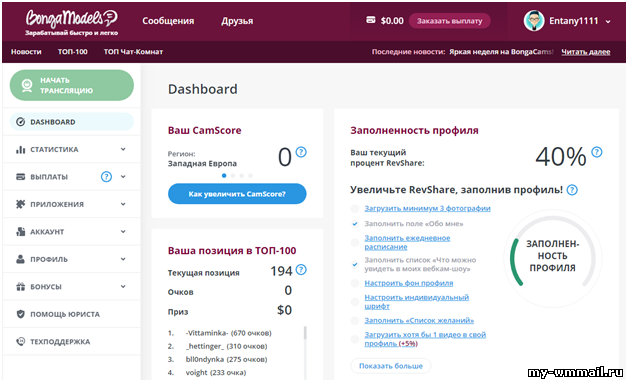Open the Entany1111 user dropdown arrow

[608, 22]
